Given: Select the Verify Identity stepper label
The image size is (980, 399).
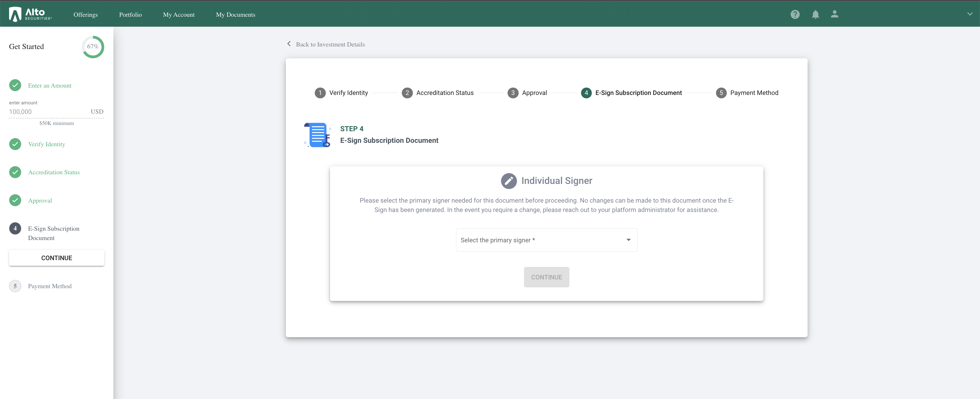Looking at the screenshot, I should (x=349, y=93).
